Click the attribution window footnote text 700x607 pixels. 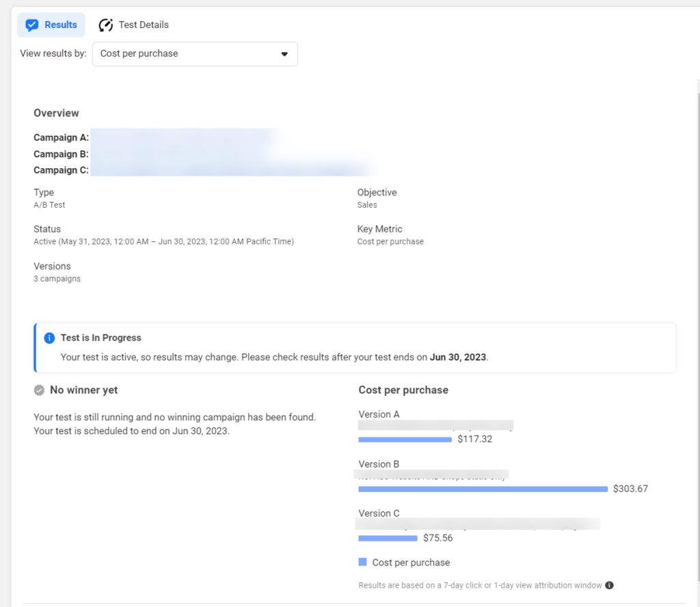point(481,585)
